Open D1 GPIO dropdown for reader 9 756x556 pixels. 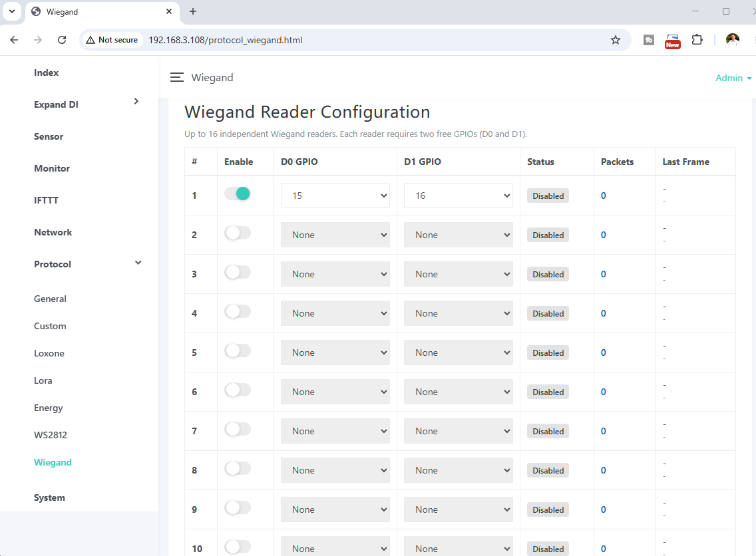coord(459,509)
